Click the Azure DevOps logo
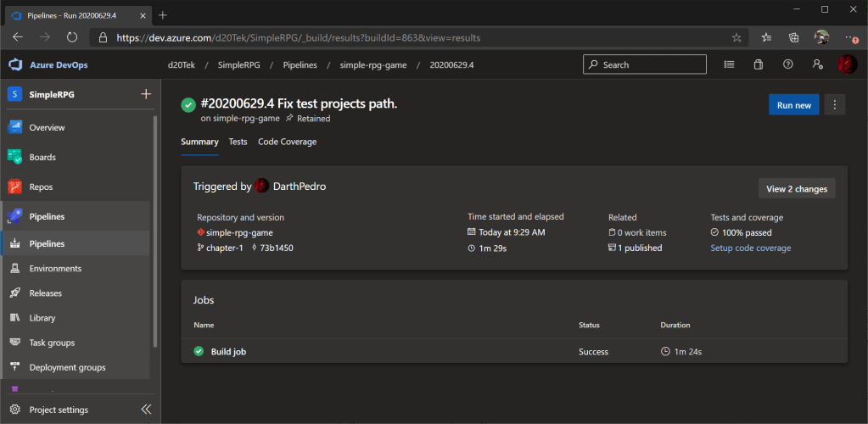This screenshot has width=868, height=424. click(15, 64)
